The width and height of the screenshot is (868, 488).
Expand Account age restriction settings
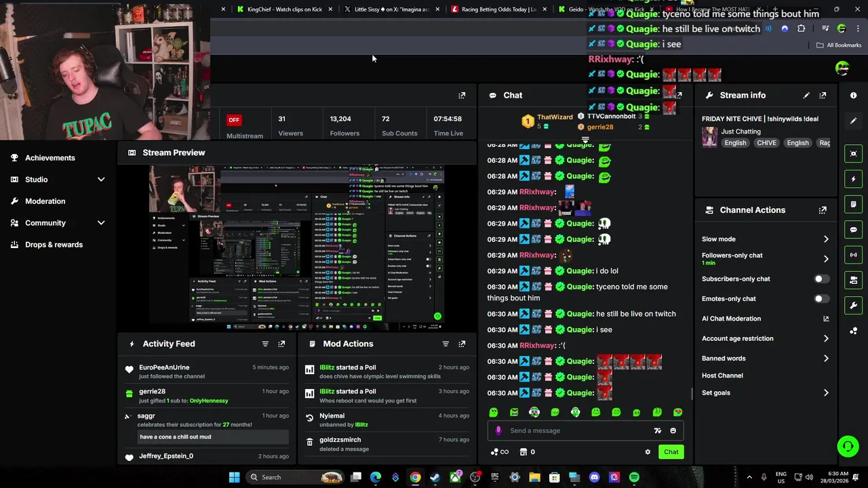766,338
